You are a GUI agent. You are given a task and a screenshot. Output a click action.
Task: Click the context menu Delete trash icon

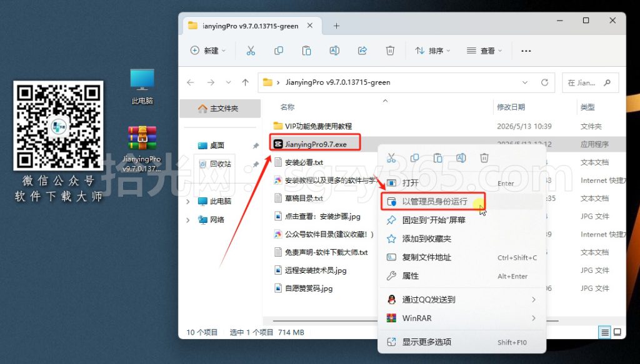point(484,158)
